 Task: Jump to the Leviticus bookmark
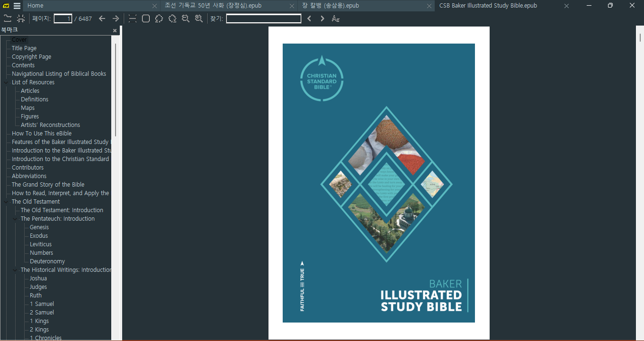pos(41,244)
